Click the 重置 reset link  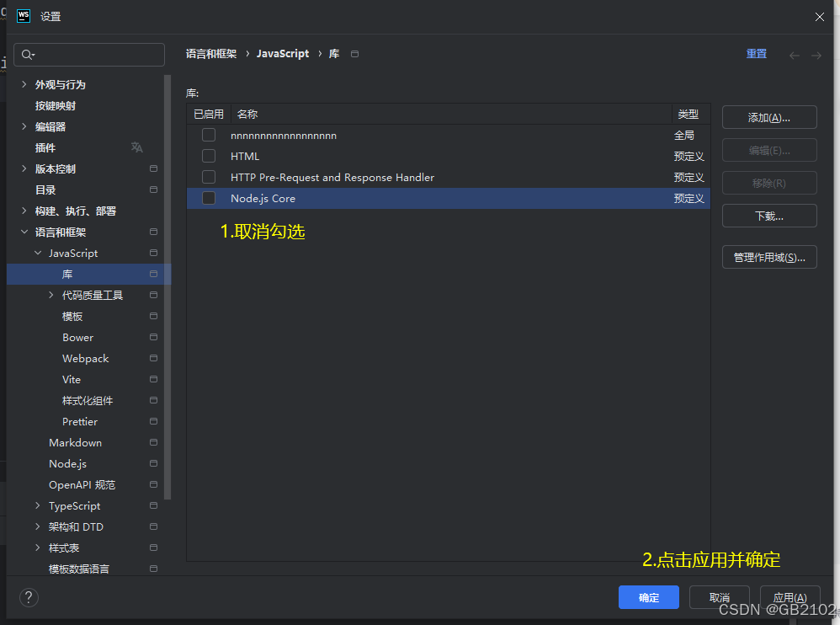[757, 54]
